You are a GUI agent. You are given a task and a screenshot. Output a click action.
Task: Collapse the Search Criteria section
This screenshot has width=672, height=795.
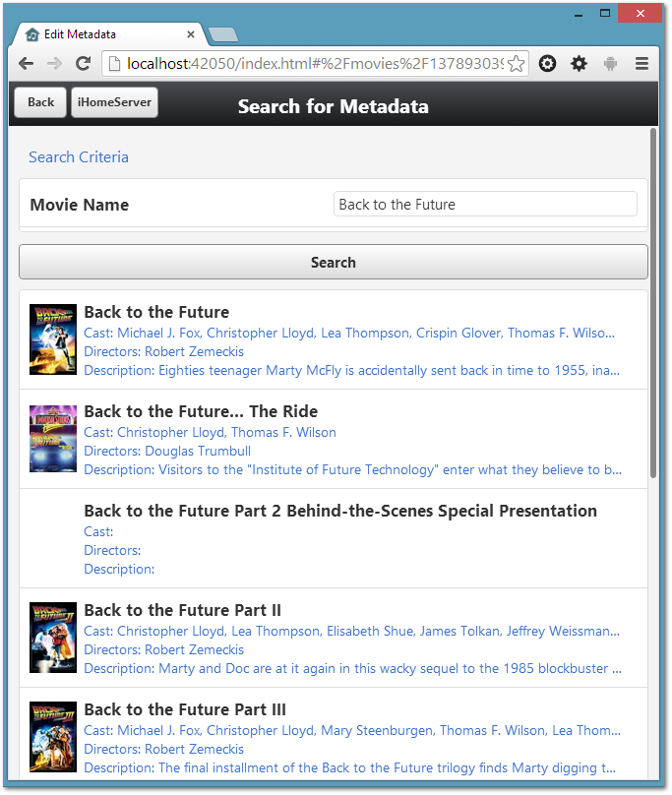coord(79,157)
